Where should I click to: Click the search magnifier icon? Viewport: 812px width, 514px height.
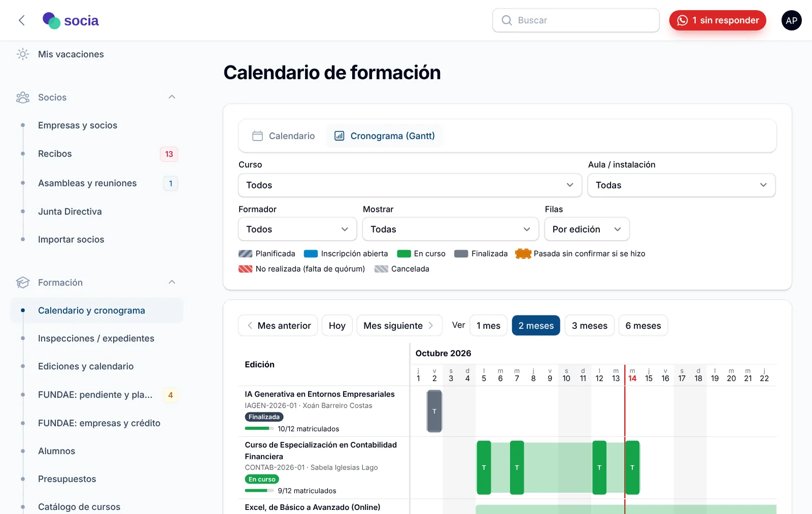pyautogui.click(x=506, y=20)
